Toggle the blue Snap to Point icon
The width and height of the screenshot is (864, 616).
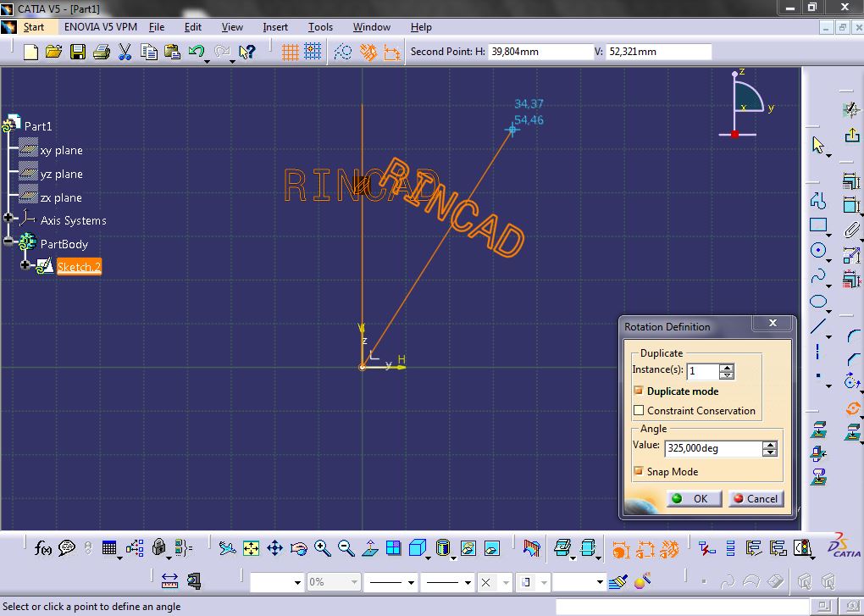[313, 52]
